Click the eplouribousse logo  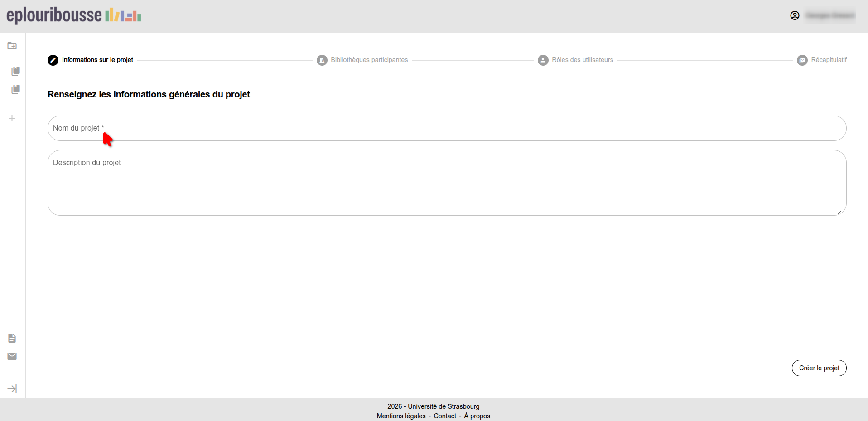[x=74, y=15]
